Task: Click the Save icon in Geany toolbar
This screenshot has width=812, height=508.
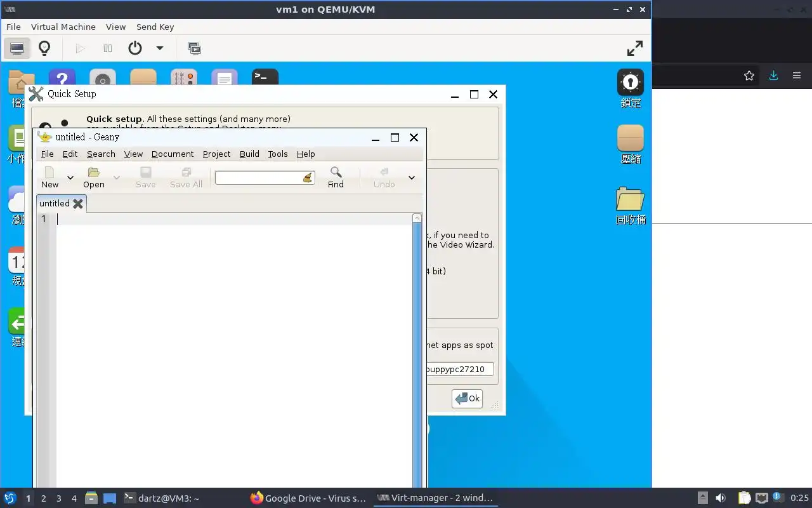Action: coord(146,177)
